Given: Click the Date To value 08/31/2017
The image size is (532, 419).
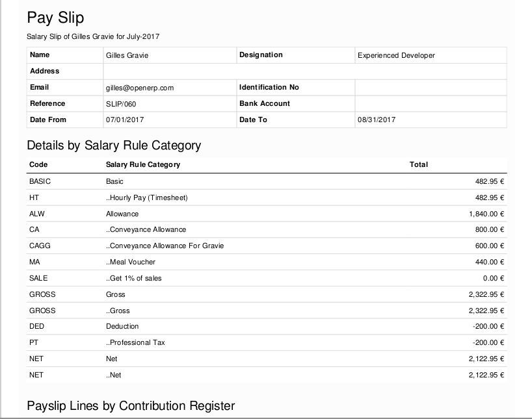Looking at the screenshot, I should click(377, 120).
